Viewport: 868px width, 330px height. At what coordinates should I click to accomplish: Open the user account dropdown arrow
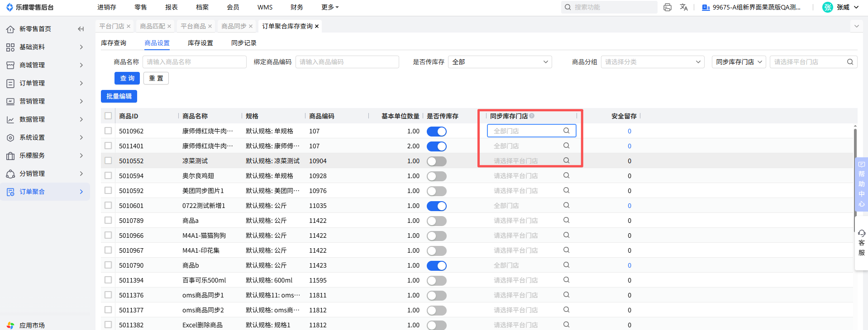click(856, 7)
